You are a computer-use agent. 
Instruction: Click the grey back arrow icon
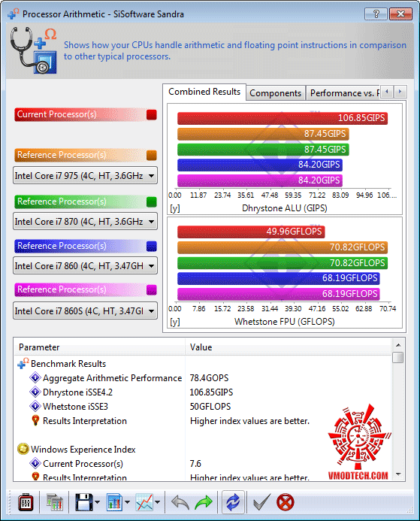click(180, 502)
